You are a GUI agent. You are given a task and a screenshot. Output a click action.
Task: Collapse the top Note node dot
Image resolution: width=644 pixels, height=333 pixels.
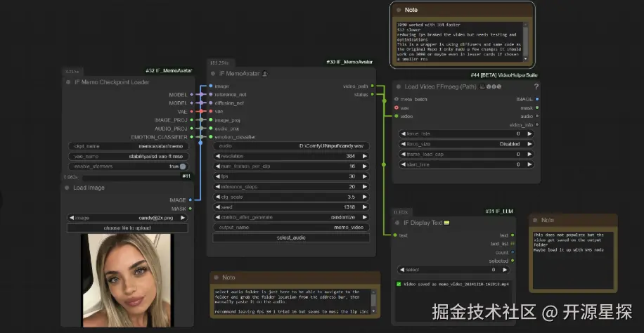tap(399, 10)
